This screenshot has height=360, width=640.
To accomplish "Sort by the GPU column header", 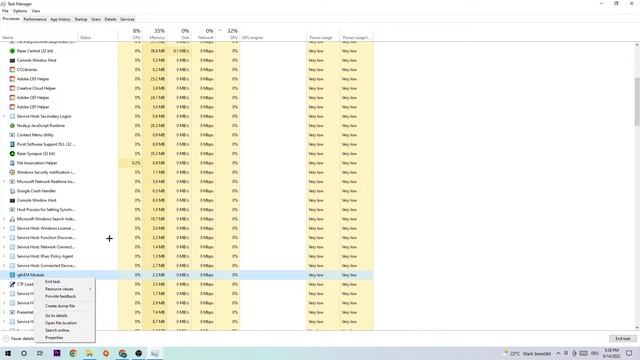I will point(228,34).
